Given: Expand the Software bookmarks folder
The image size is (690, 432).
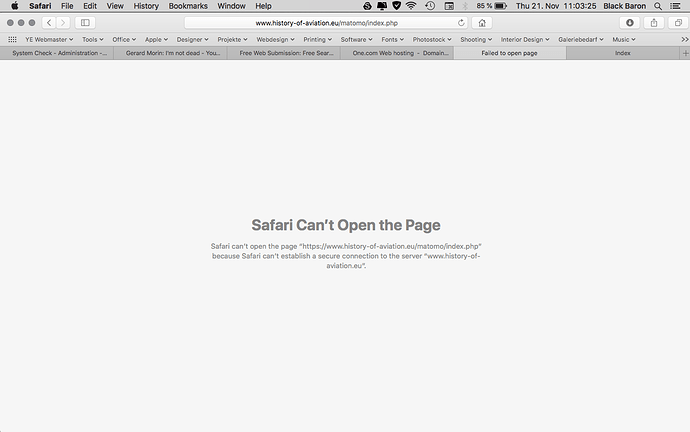Looking at the screenshot, I should [x=356, y=40].
